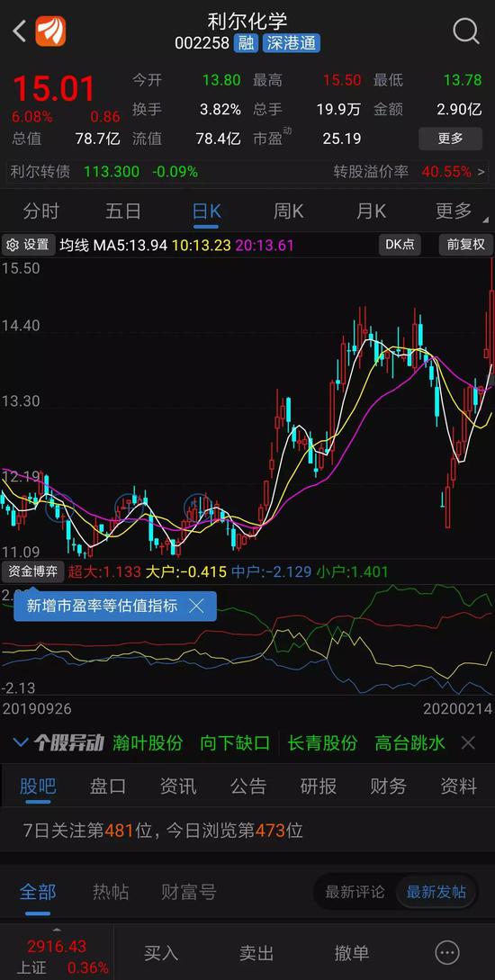Expand the 个股异动 chevron
The width and height of the screenshot is (495, 980).
pyautogui.click(x=21, y=742)
